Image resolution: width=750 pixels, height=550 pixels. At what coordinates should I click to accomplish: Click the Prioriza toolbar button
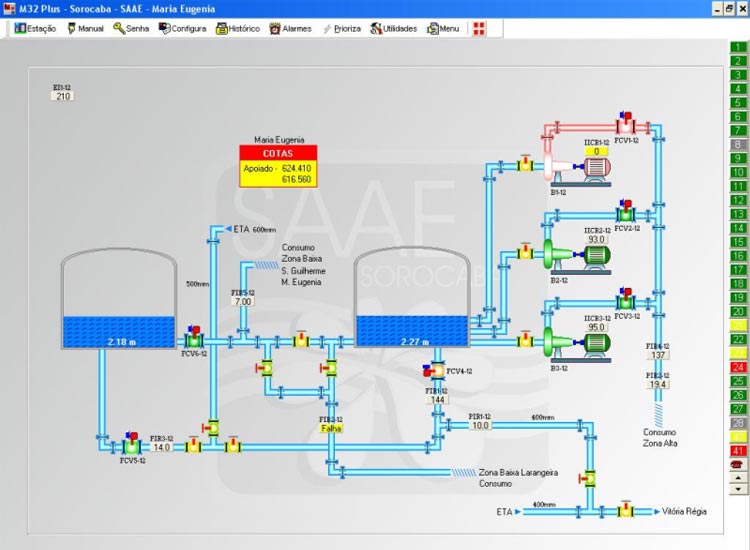coord(342,29)
